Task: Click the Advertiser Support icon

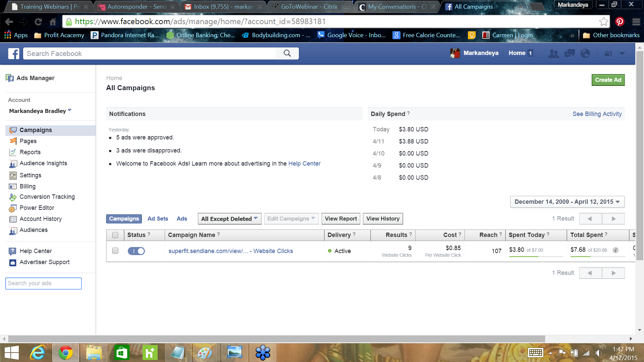Action: (x=13, y=262)
